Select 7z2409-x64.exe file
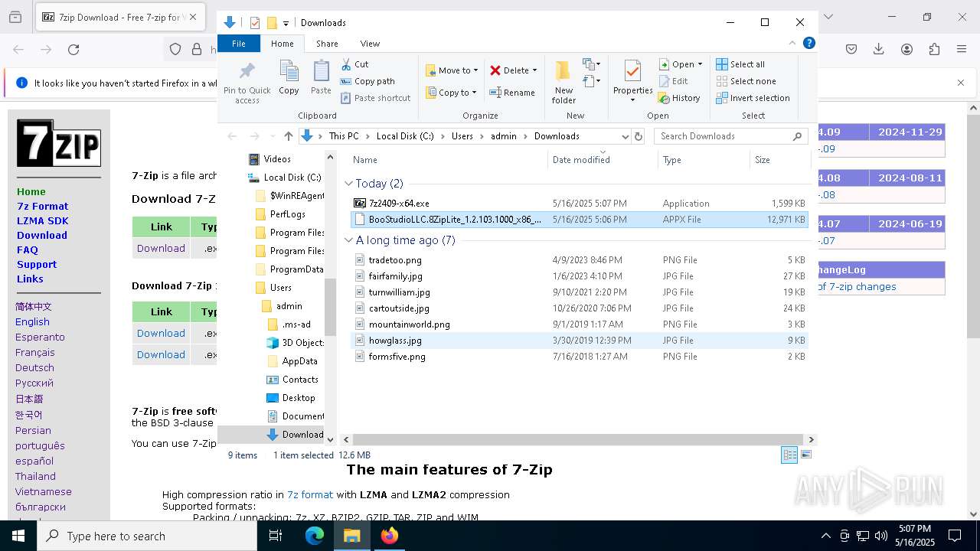The image size is (980, 551). [x=580, y=204]
